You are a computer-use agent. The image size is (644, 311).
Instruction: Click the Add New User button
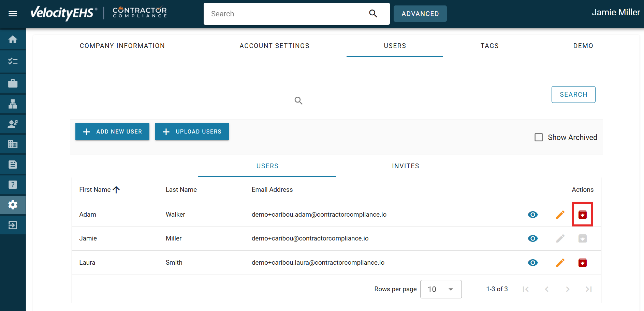click(x=112, y=132)
